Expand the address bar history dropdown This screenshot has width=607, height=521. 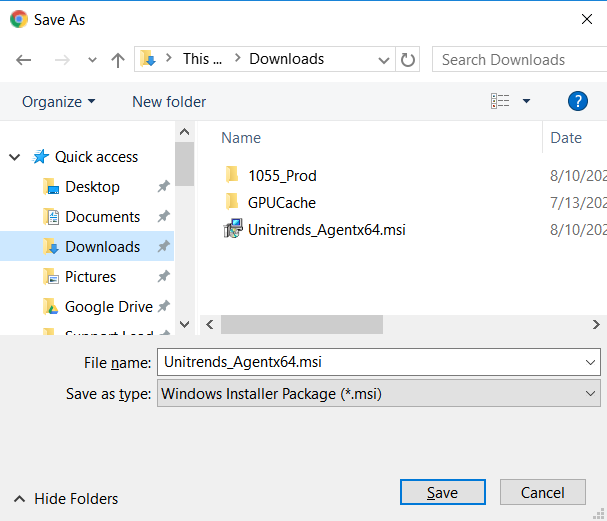click(382, 60)
